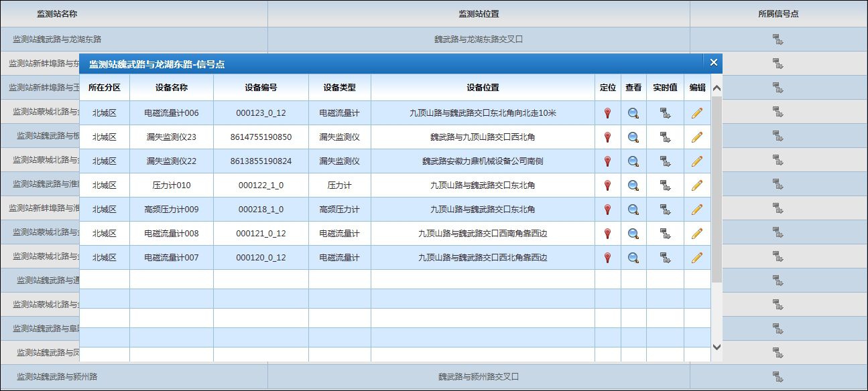Image resolution: width=868 pixels, height=391 pixels.
Task: Click magnifier icon for 压力计010
Action: pos(633,185)
